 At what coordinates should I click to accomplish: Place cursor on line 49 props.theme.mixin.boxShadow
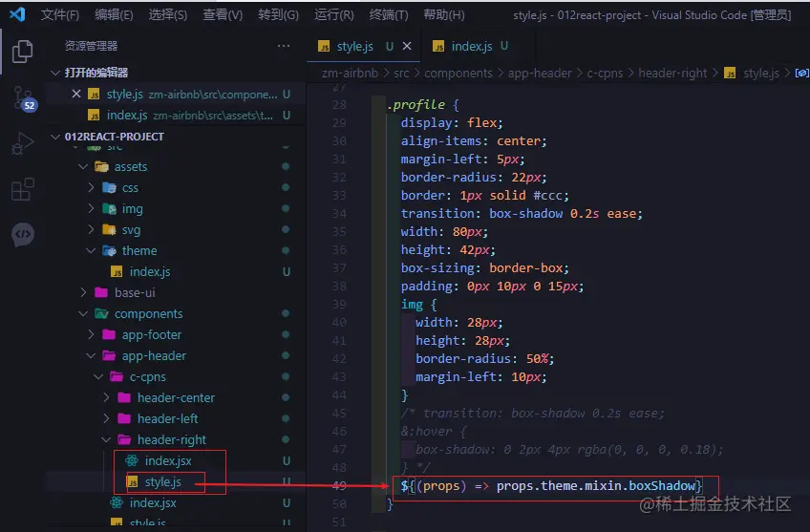(596, 486)
